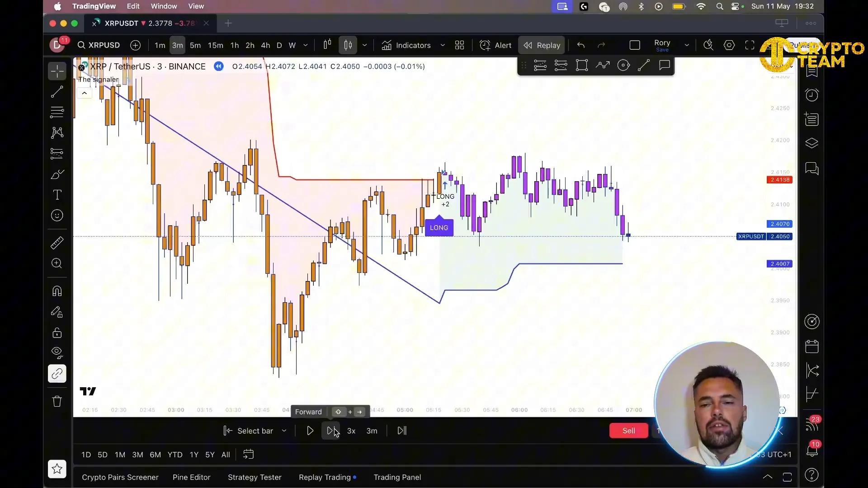Create an Alert

(495, 45)
